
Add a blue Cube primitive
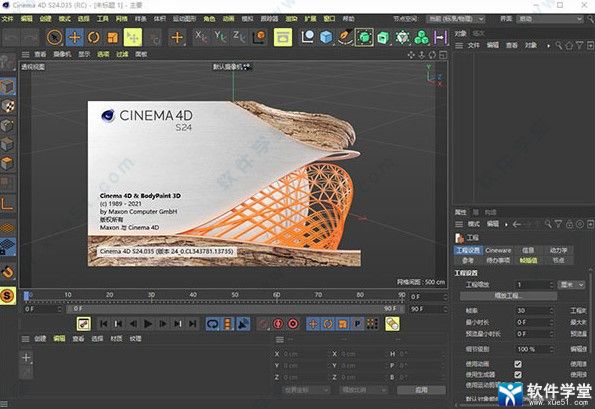tap(326, 37)
